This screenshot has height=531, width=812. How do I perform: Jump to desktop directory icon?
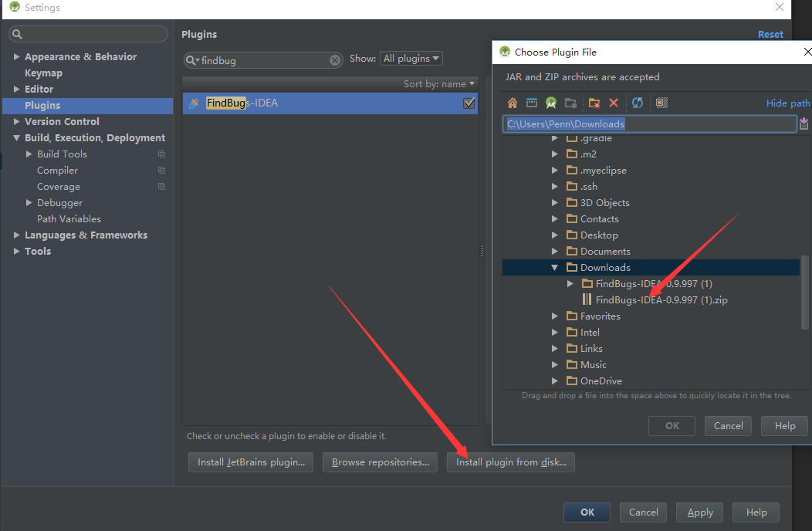(x=532, y=103)
